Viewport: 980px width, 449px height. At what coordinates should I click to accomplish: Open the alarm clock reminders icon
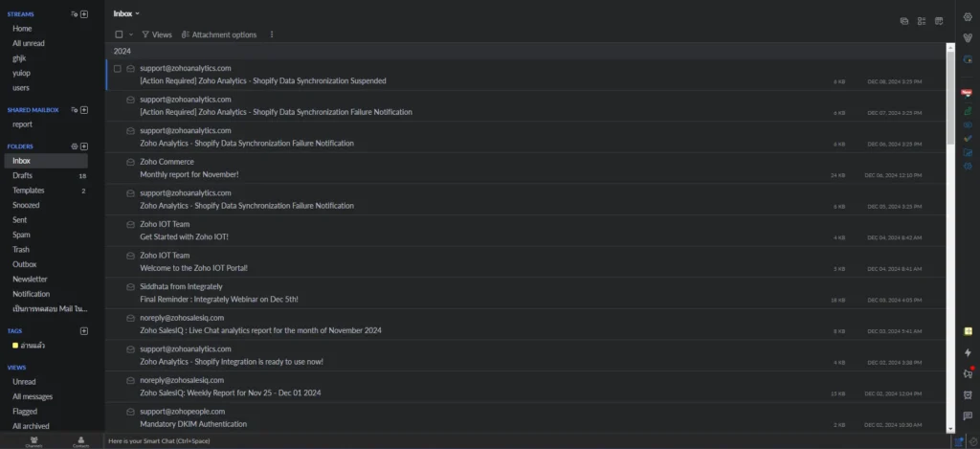click(968, 394)
